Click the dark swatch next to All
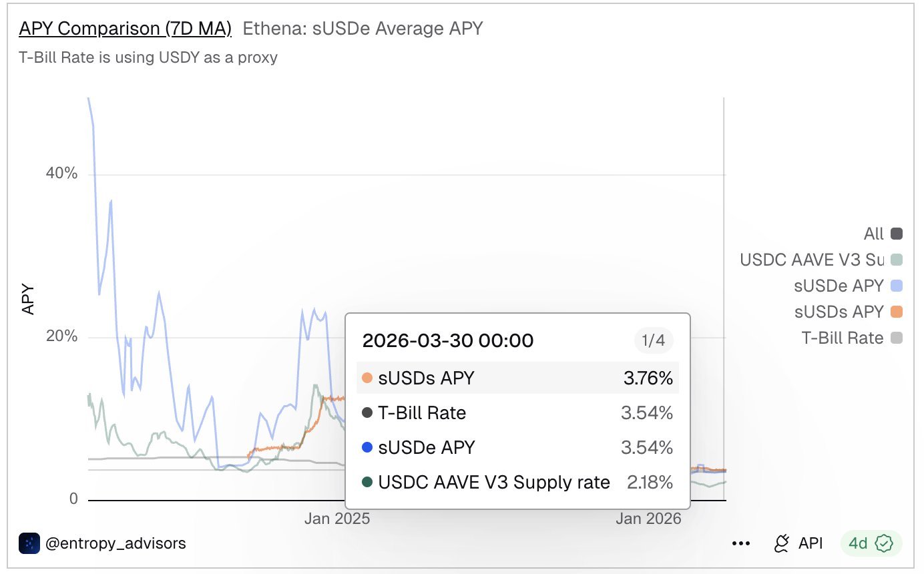The width and height of the screenshot is (924, 574). pos(897,234)
